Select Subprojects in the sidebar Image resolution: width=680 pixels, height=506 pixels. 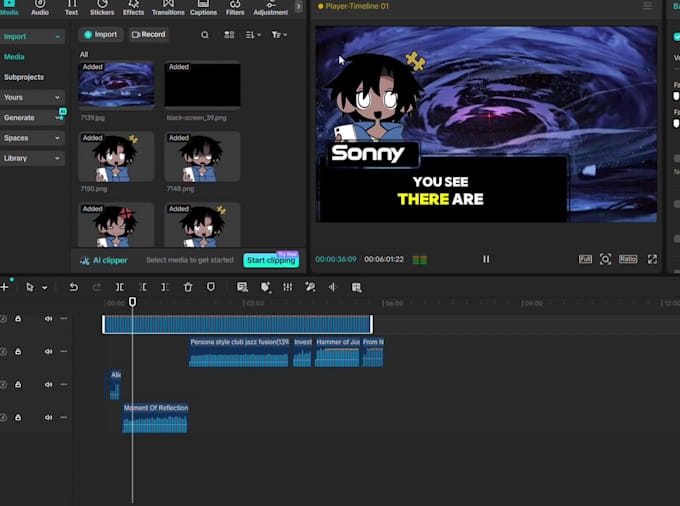(24, 77)
